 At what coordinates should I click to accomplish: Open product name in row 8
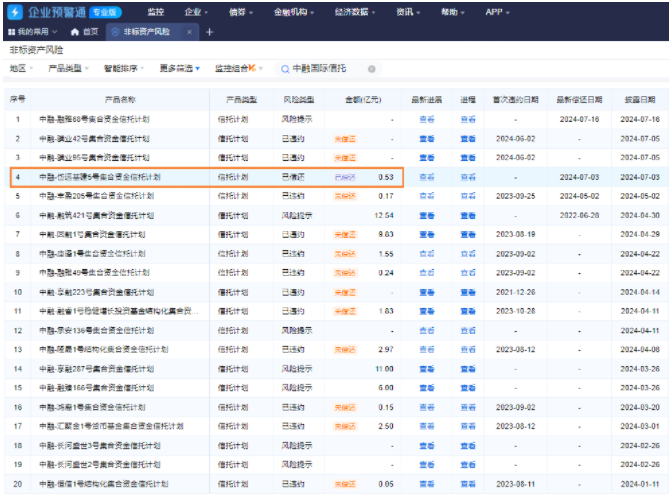(92, 254)
